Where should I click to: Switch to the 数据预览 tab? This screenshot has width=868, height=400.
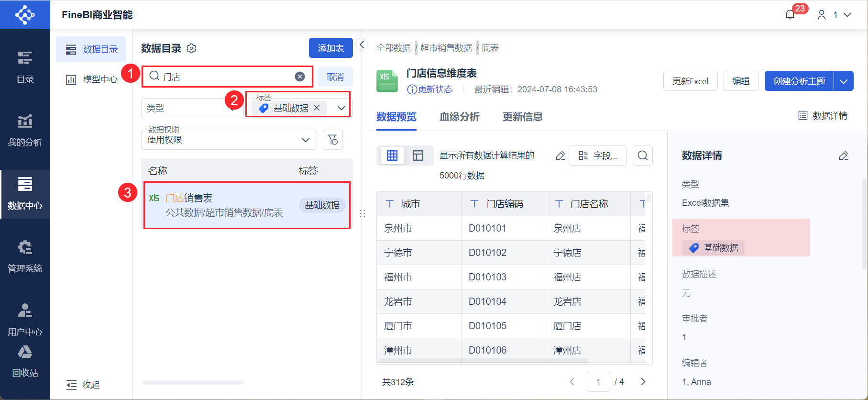coord(396,117)
